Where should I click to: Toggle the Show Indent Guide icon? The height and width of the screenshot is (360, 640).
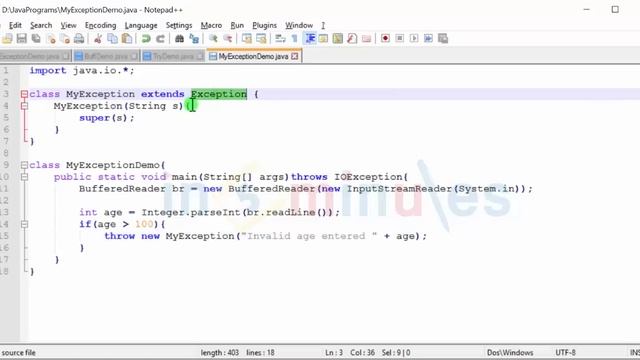coord(310,39)
